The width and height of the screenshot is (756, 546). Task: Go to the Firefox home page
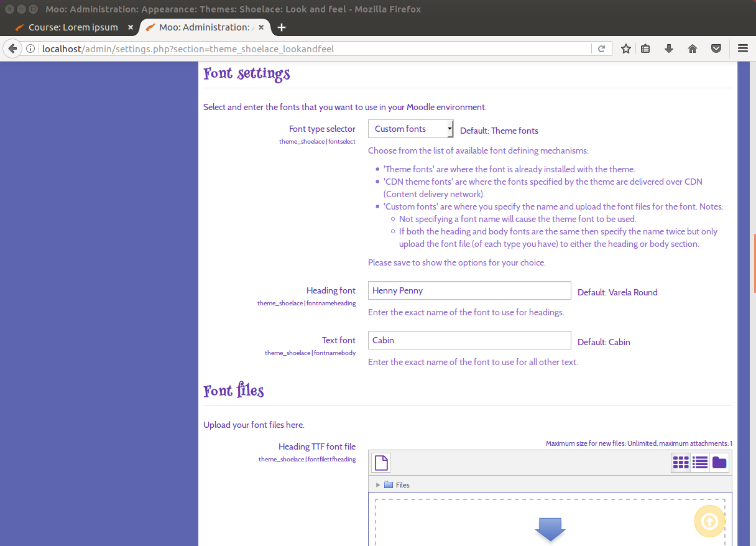693,49
